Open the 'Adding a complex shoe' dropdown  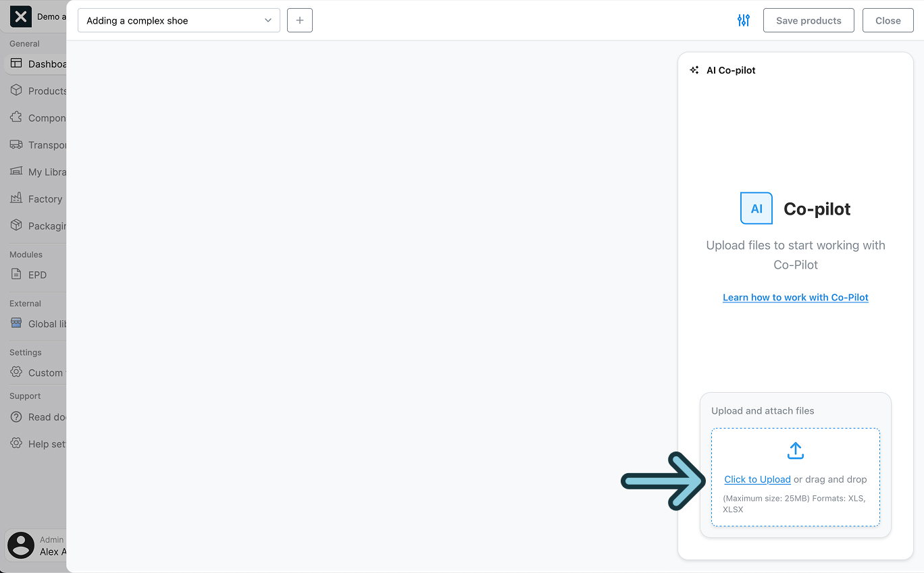point(178,20)
